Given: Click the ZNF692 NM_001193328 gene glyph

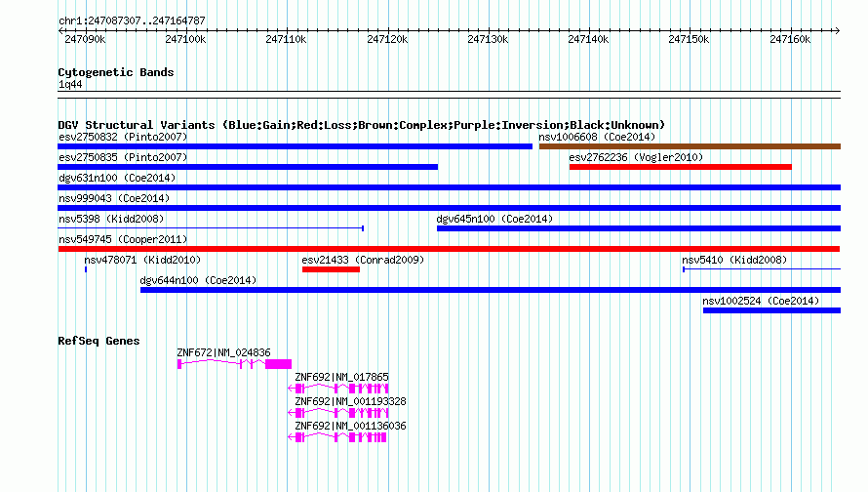Looking at the screenshot, I should (338, 413).
